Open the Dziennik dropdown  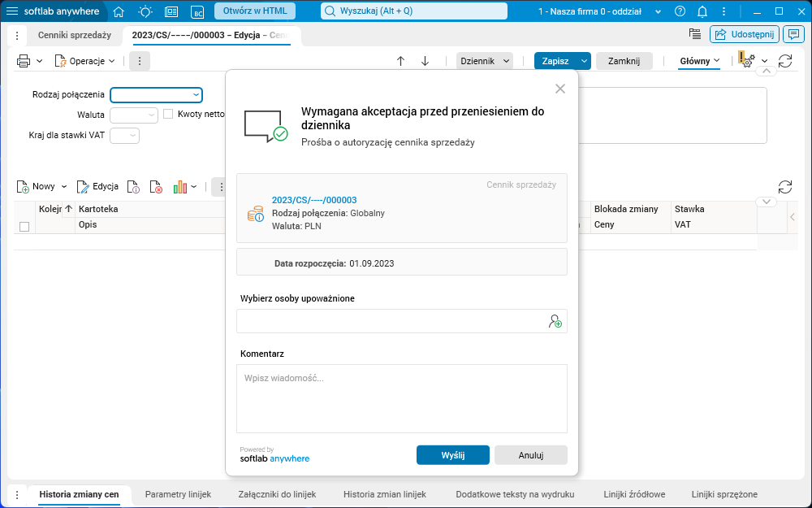coord(485,61)
